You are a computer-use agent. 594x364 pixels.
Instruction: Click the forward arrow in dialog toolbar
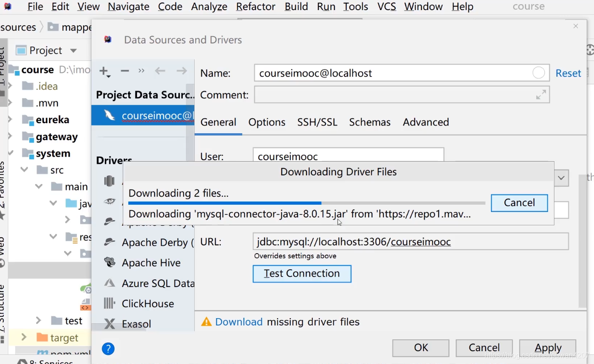182,71
